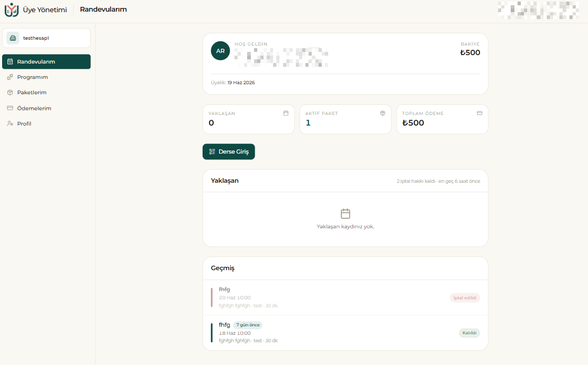Click the Ödemelerim card icon in sidebar
The image size is (588, 365).
[10, 108]
